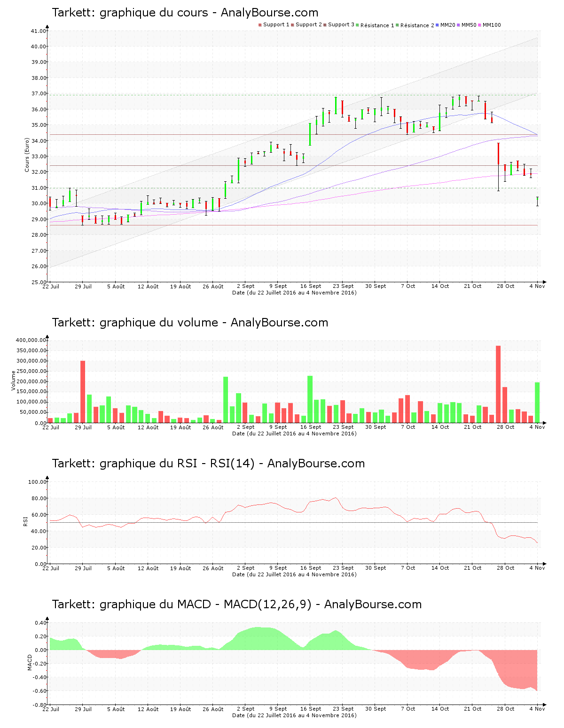This screenshot has width=564, height=728.
Task: Click the '30 Sept' date on MACD chart
Action: (x=376, y=709)
